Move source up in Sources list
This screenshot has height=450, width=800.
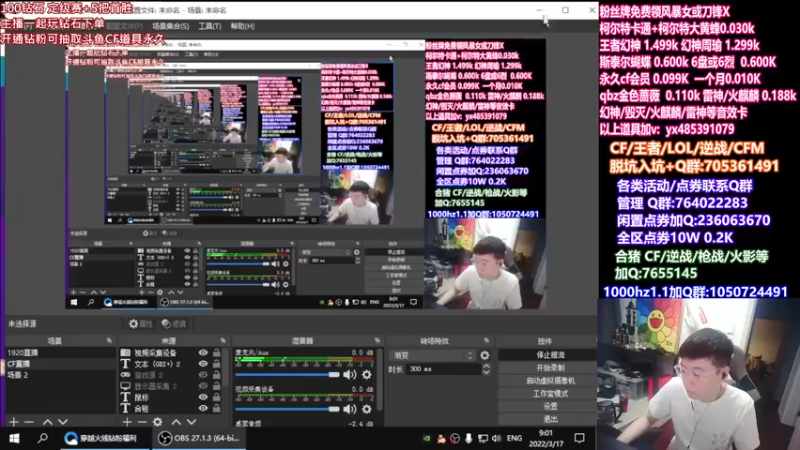[176, 422]
